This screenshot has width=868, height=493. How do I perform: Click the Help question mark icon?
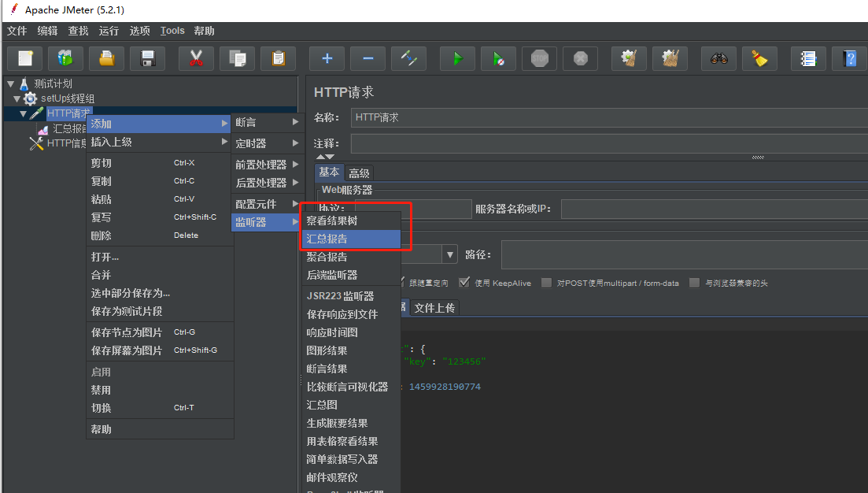[x=850, y=58]
